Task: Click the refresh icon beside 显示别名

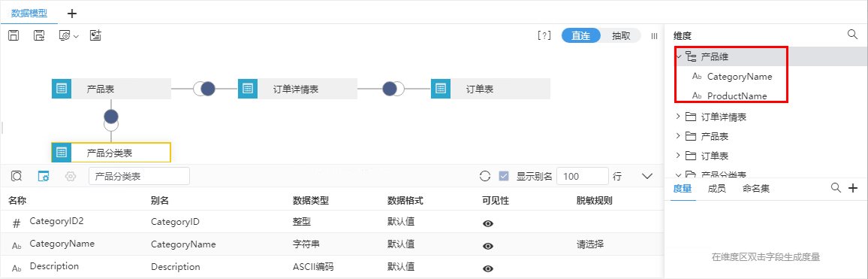Action: pos(485,177)
